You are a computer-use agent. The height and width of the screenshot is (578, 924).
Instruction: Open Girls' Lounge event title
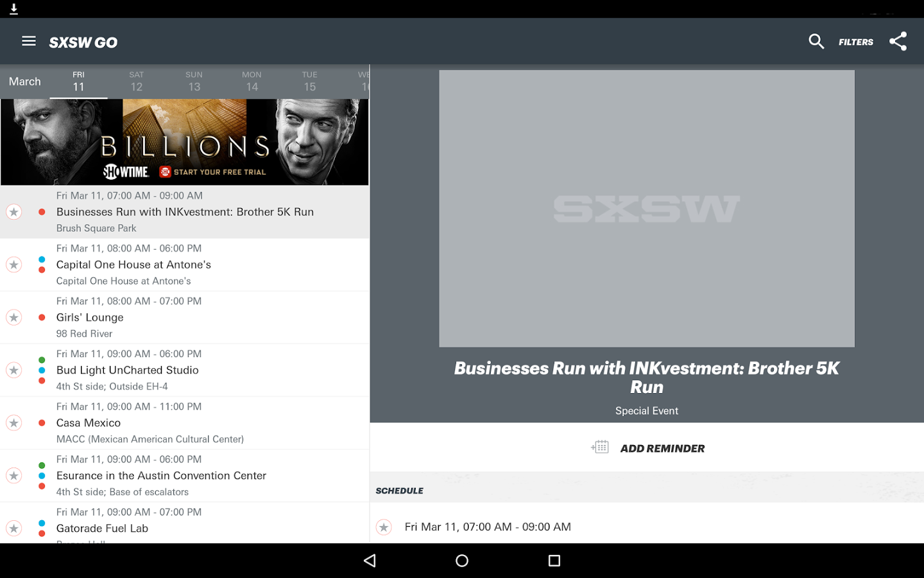coord(90,317)
